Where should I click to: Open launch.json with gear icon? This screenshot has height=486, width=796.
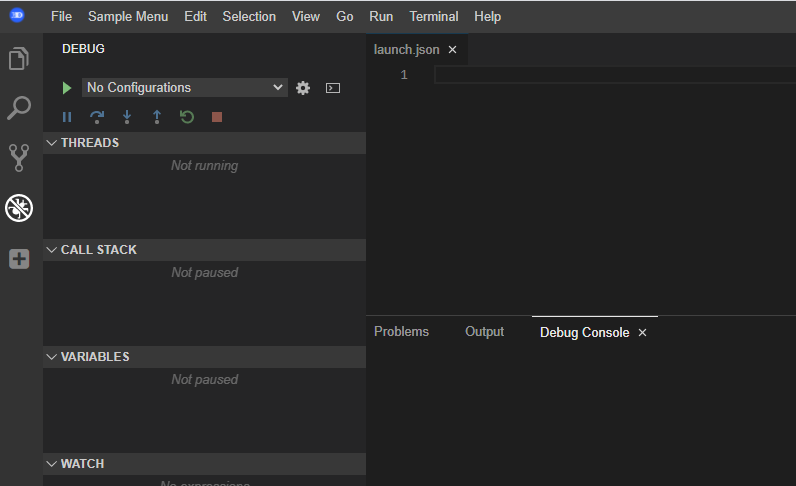[303, 88]
